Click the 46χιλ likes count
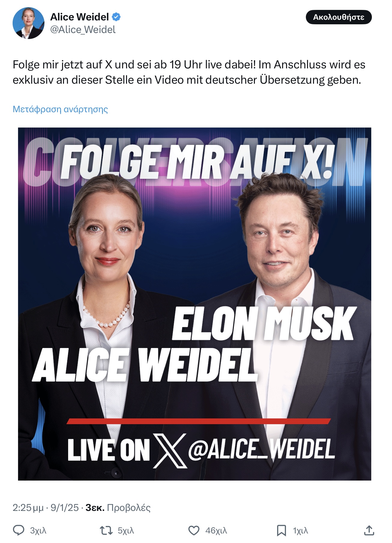The width and height of the screenshot is (392, 543). pos(216,531)
